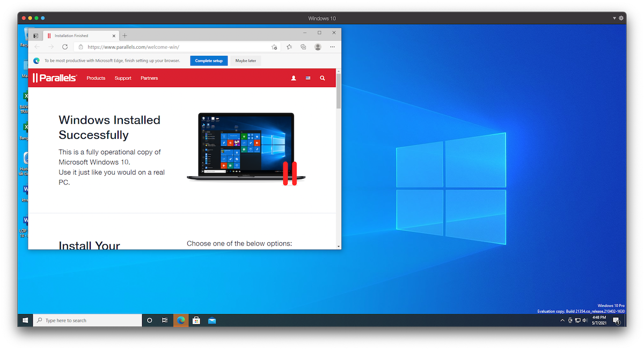Open Collections in the Edge toolbar
644x350 pixels.
coord(303,47)
